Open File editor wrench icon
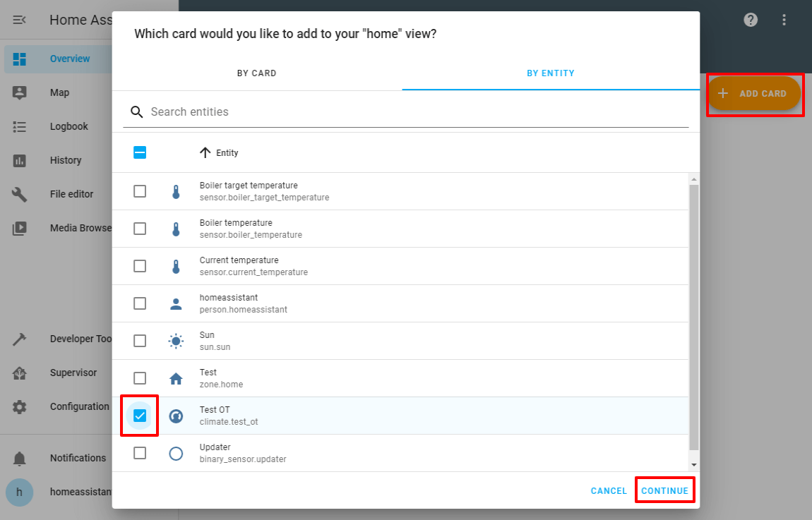The image size is (812, 520). pos(20,194)
